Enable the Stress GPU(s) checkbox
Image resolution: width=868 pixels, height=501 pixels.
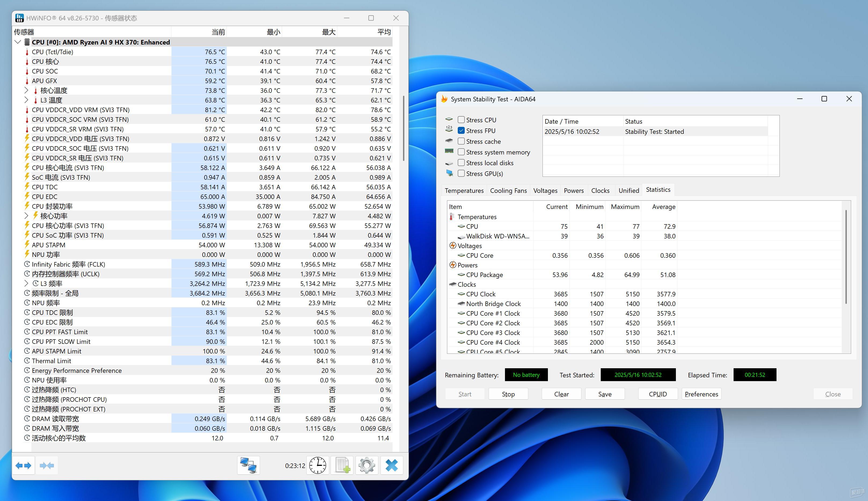click(461, 174)
